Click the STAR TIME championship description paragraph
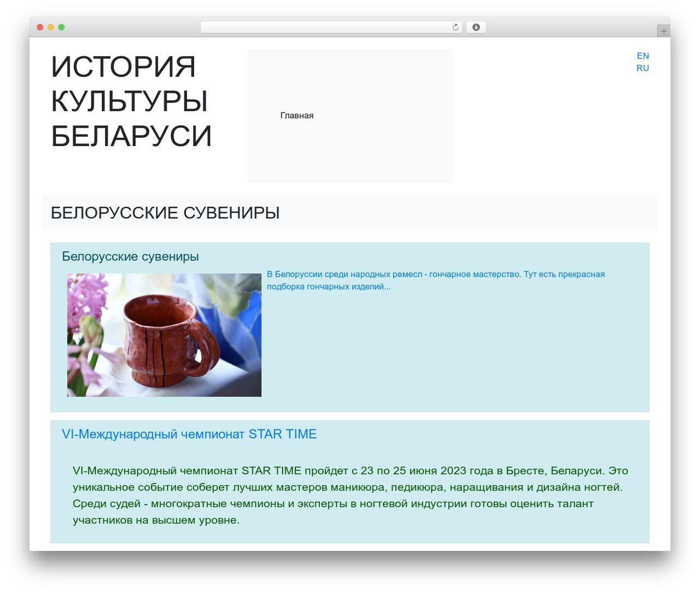 tap(350, 495)
